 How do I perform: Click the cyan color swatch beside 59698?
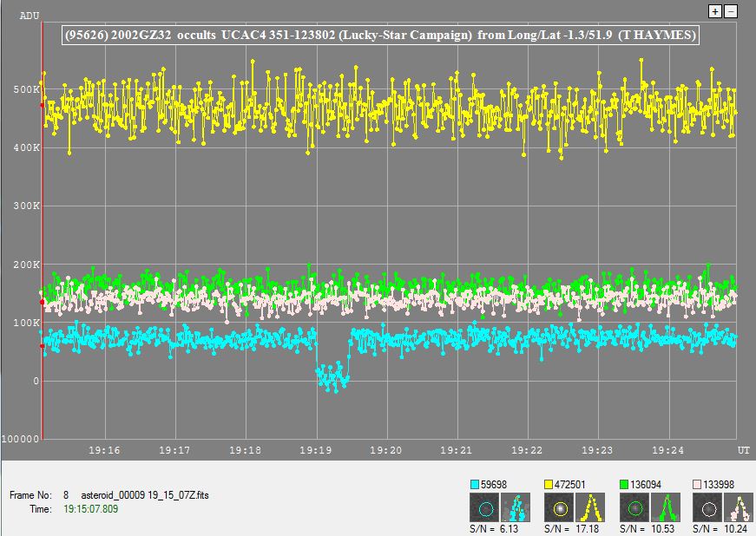click(475, 485)
